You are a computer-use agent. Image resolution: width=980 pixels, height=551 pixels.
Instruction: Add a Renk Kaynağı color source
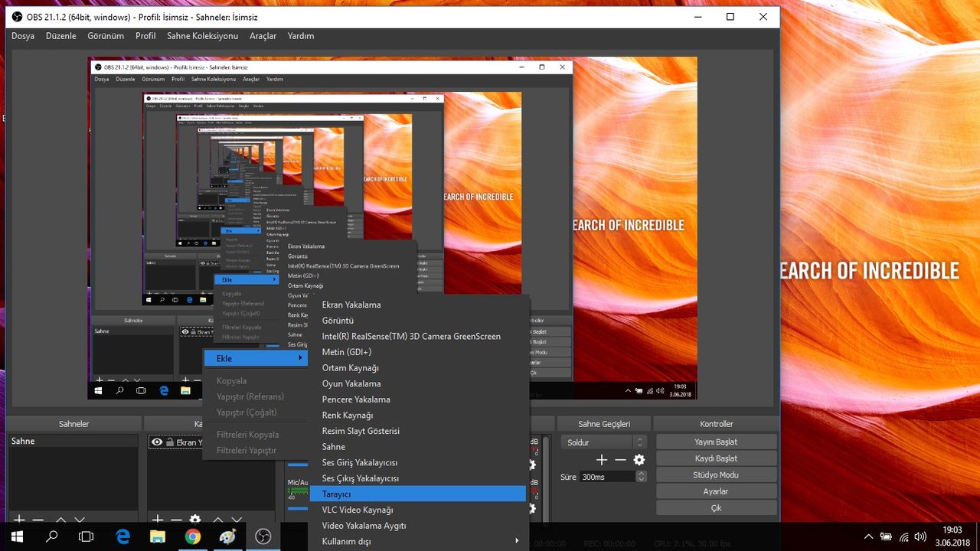point(420,416)
